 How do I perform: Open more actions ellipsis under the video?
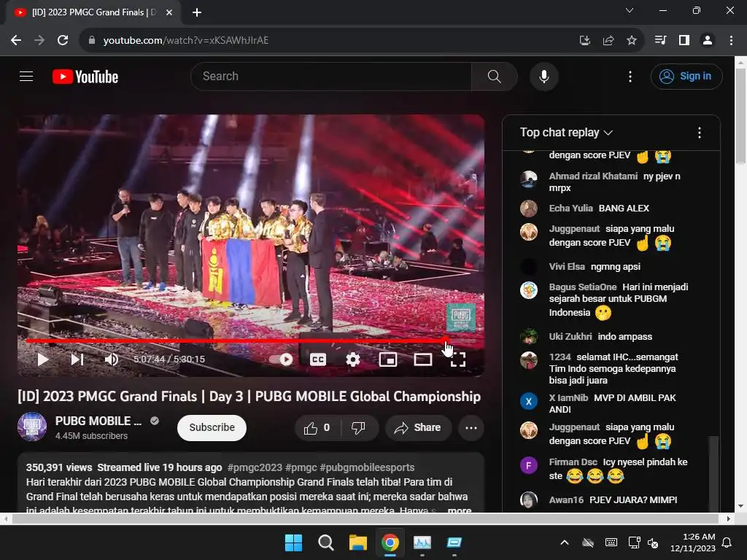coord(471,427)
